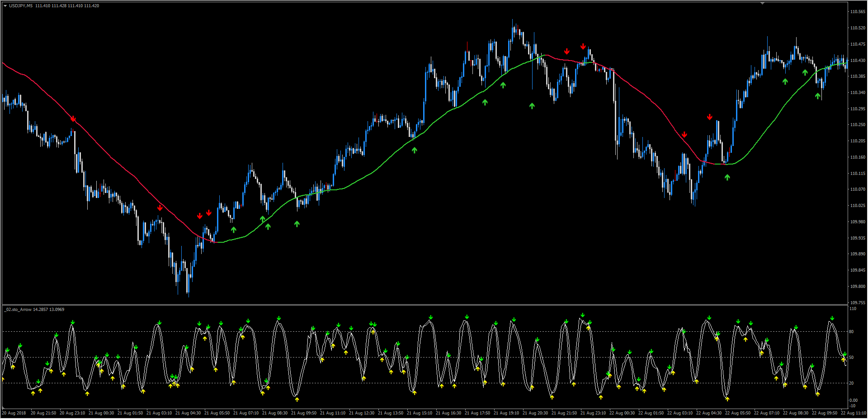Click price scale label 110.115

click(858, 174)
